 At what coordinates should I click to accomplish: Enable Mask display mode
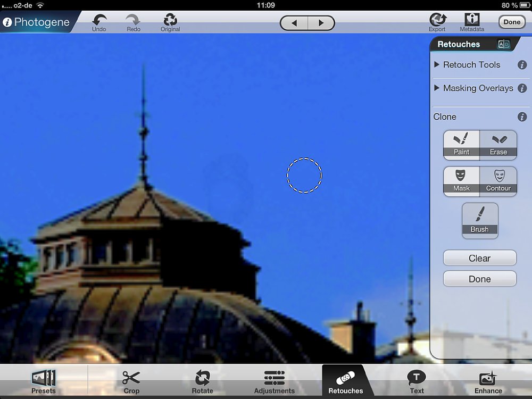coord(461,181)
